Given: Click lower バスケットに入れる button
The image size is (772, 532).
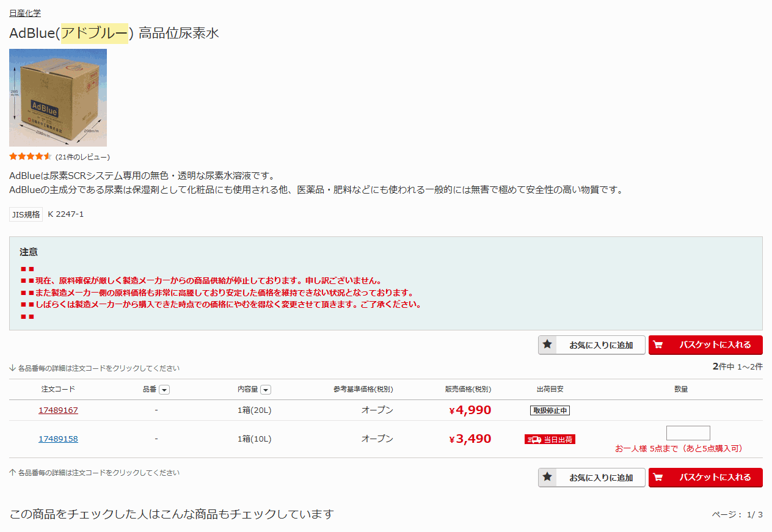Looking at the screenshot, I should 705,478.
